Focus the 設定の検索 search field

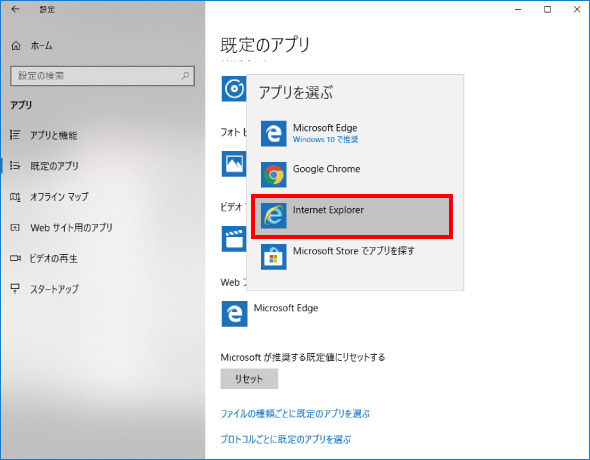click(x=102, y=76)
